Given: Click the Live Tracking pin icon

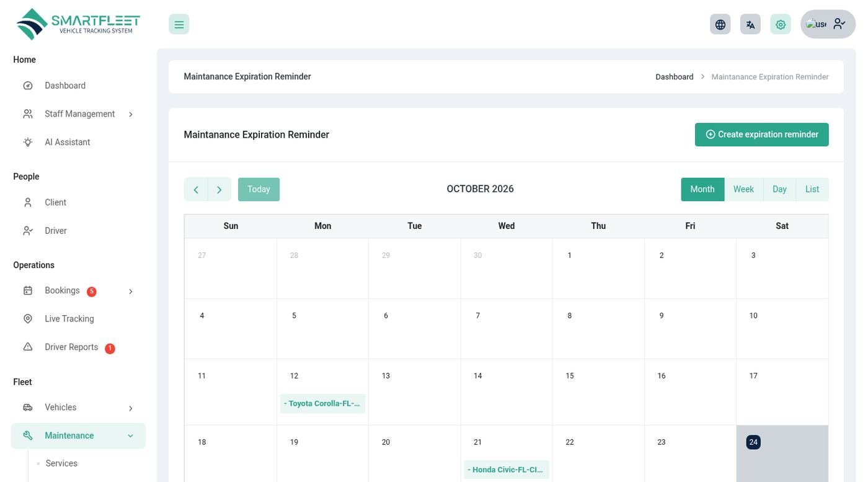Looking at the screenshot, I should tap(28, 319).
